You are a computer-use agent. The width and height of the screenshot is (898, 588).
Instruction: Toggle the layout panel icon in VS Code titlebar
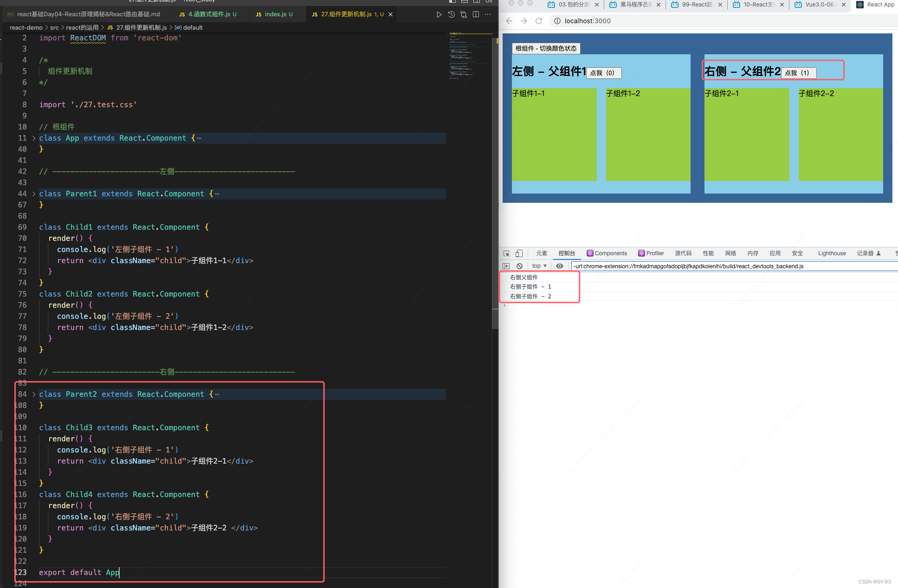tap(465, 1)
